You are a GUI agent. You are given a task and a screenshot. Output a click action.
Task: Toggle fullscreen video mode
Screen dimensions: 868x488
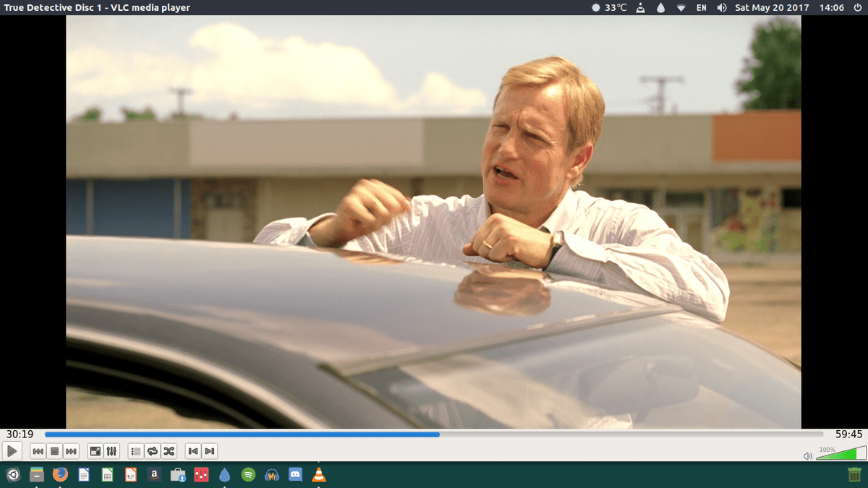pyautogui.click(x=95, y=451)
